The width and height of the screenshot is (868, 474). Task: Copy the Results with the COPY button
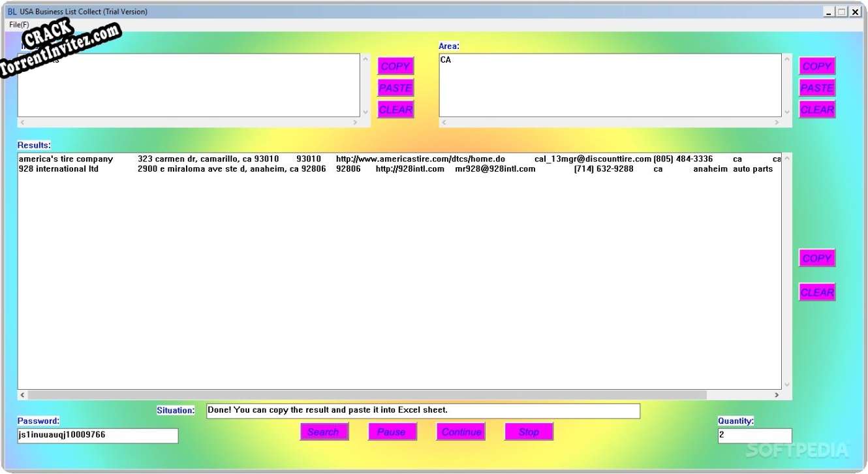pos(816,258)
